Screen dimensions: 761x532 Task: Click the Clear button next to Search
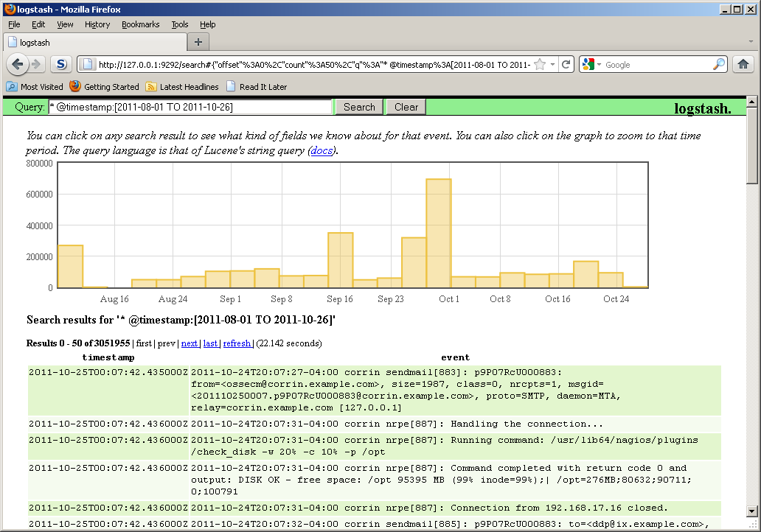point(405,106)
